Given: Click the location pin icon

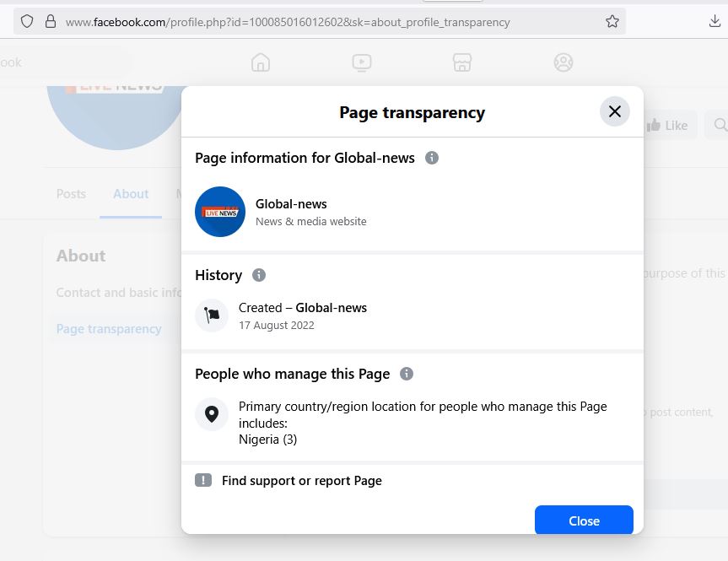Looking at the screenshot, I should 212,413.
